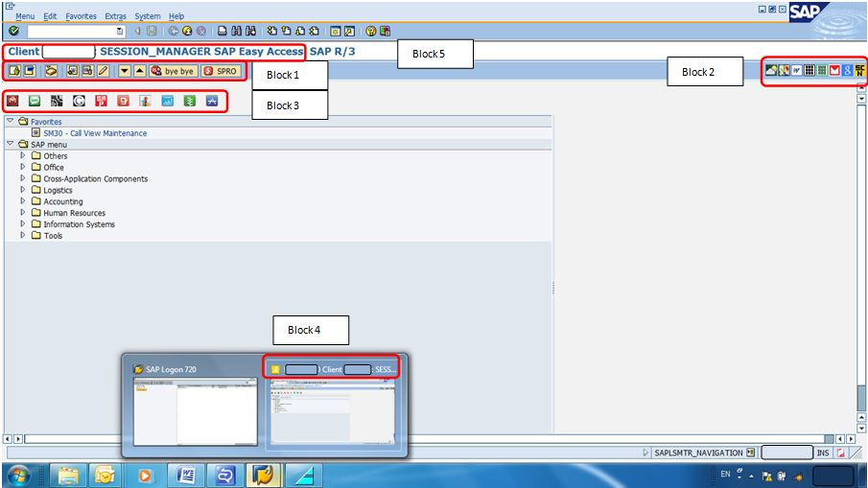Click the SPRO button
Viewport: 868px width, 488px height.
221,71
